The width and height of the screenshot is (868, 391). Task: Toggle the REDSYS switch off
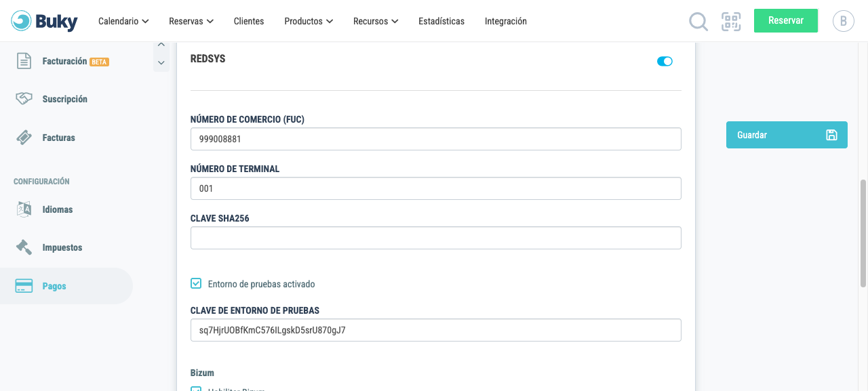pyautogui.click(x=665, y=62)
